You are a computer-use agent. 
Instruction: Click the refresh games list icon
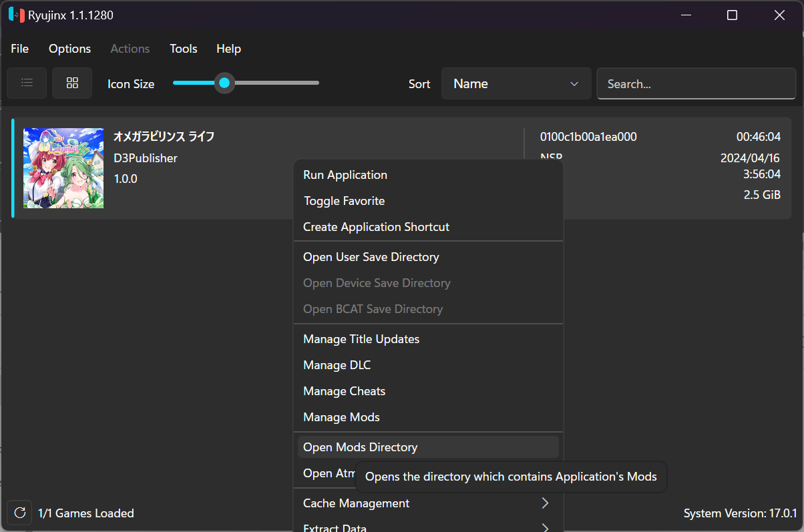[20, 513]
